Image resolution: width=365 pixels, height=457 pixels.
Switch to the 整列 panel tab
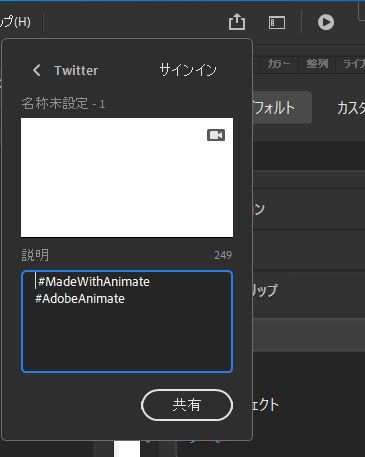317,63
